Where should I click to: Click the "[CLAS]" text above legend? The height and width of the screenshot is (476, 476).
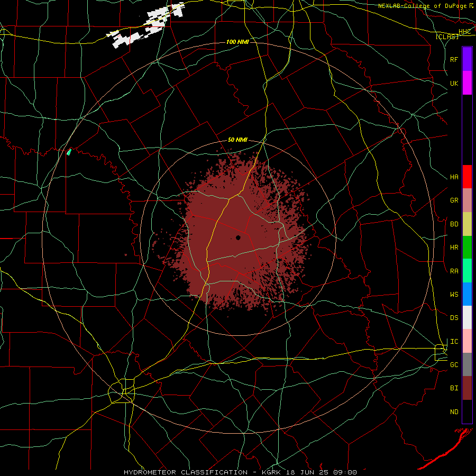[447, 36]
